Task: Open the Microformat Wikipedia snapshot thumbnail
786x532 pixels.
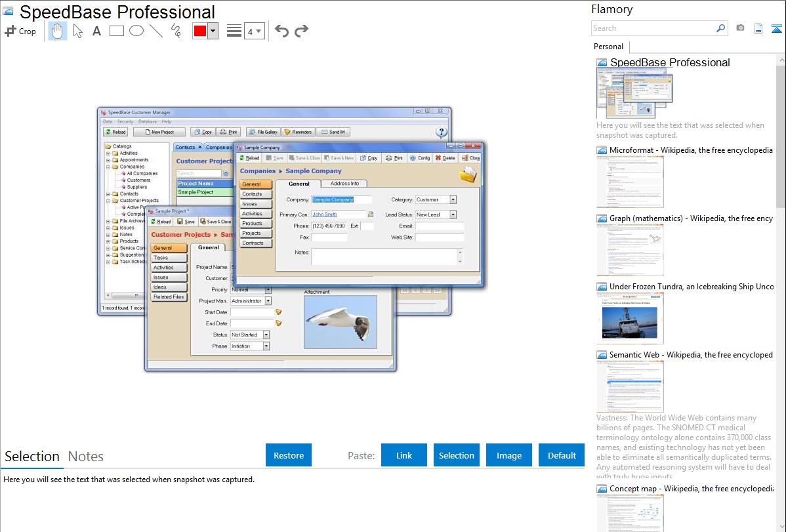Action: click(630, 182)
